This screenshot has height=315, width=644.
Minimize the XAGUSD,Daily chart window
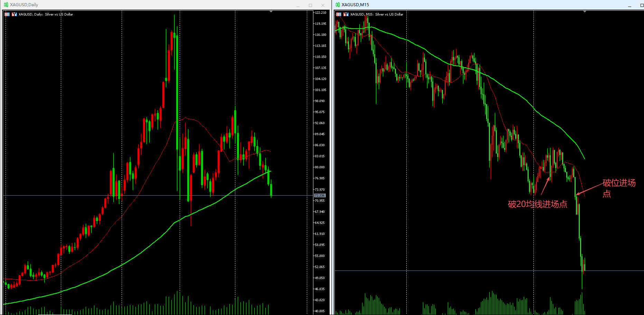298,5
